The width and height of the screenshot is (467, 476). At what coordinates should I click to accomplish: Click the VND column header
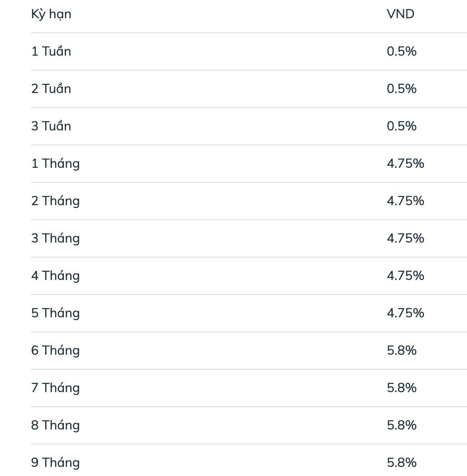[x=400, y=14]
